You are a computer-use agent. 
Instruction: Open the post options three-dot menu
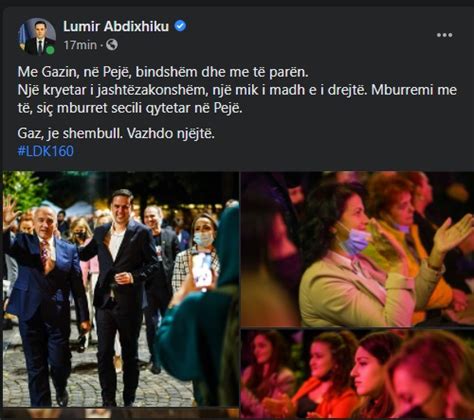click(x=444, y=35)
